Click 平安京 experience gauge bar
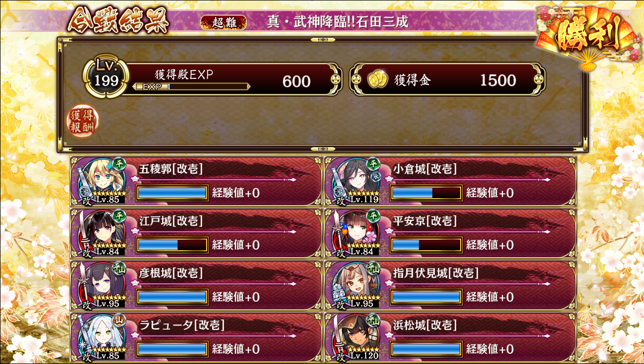 pos(426,245)
